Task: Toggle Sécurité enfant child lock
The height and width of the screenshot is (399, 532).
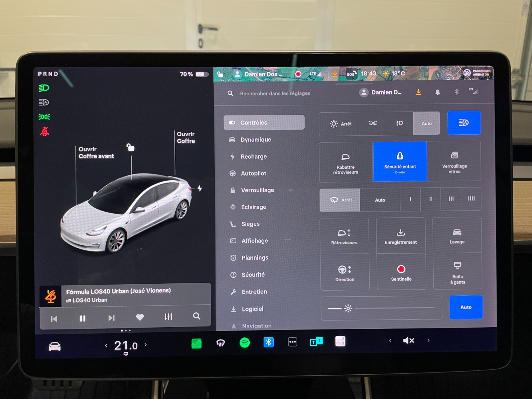Action: [x=400, y=162]
